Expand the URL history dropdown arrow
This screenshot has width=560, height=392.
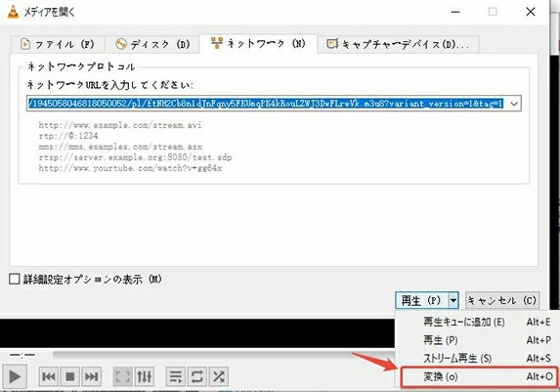(x=513, y=104)
